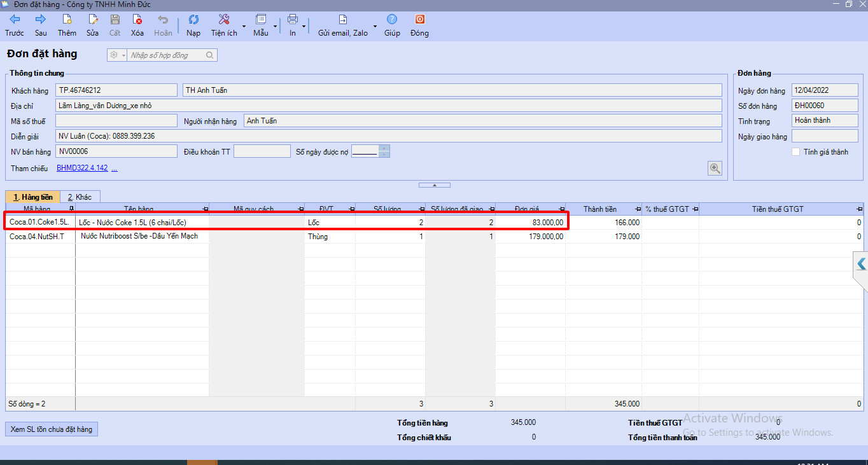Go to next record with Sau
Viewport: 868px width, 465px height.
coord(41,25)
